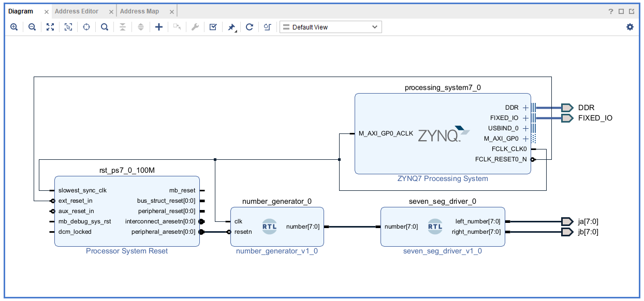The image size is (644, 301).
Task: Click the interconnect_aresetn[0:0] pin label
Action: [x=160, y=221]
